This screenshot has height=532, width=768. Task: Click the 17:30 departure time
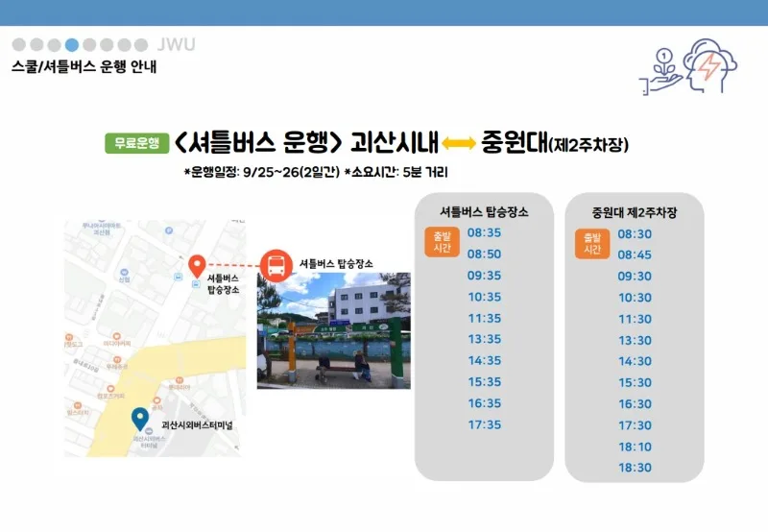[x=635, y=425]
